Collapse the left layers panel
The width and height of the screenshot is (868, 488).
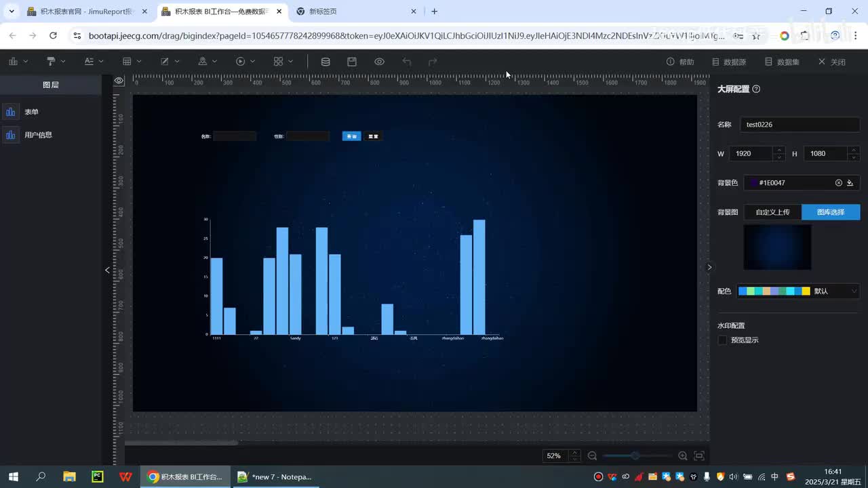point(107,270)
